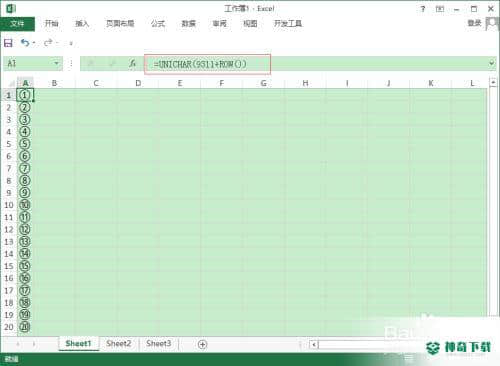Select column G header

tap(263, 83)
